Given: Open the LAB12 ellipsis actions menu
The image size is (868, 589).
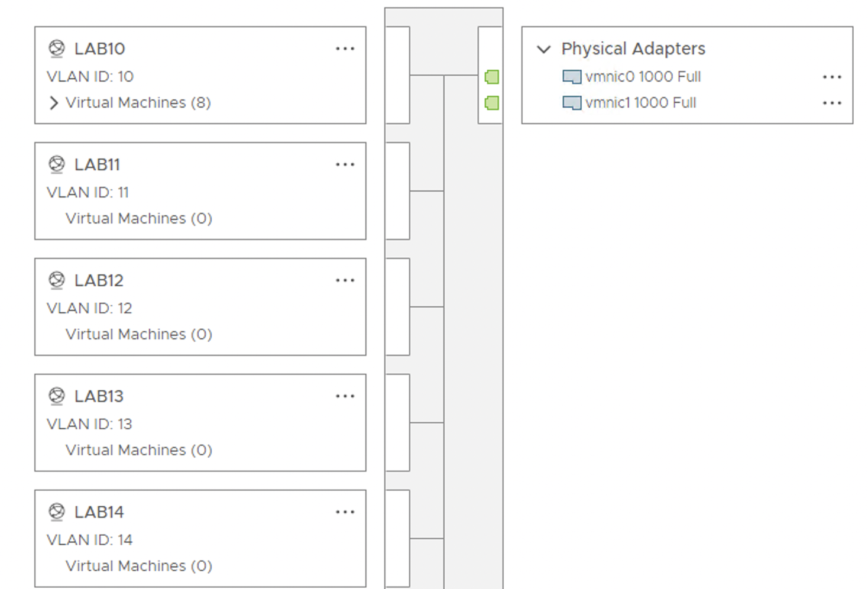Looking at the screenshot, I should (345, 280).
